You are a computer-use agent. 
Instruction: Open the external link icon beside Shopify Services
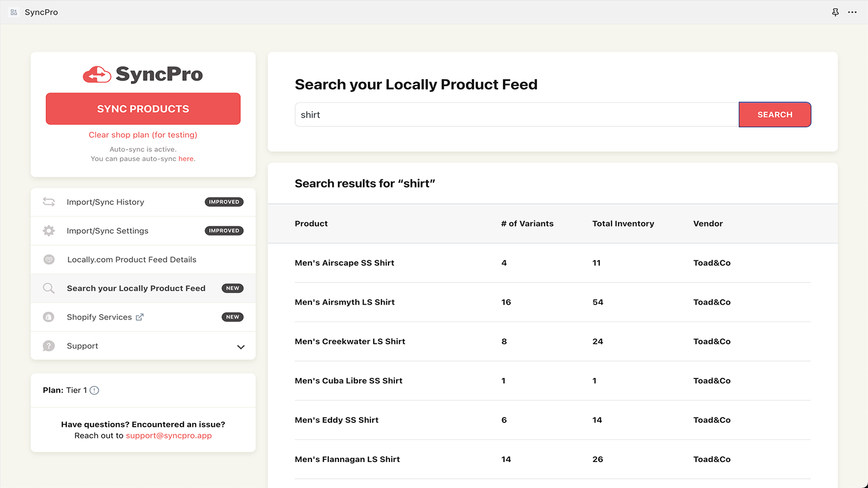click(x=140, y=317)
